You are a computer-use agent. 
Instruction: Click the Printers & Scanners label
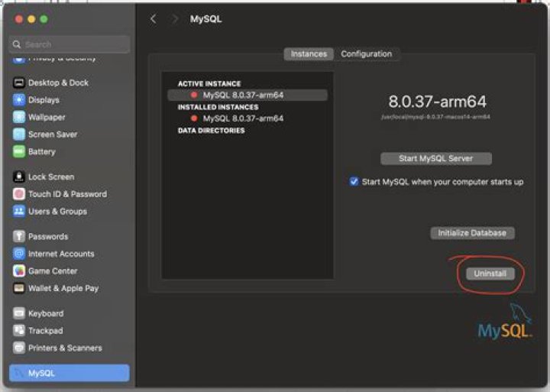65,348
